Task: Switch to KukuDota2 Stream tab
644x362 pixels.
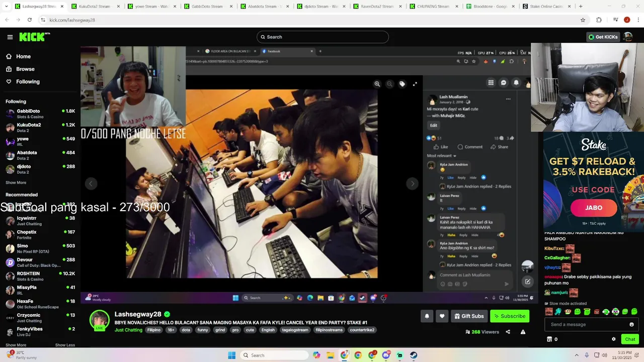Action: (94, 7)
